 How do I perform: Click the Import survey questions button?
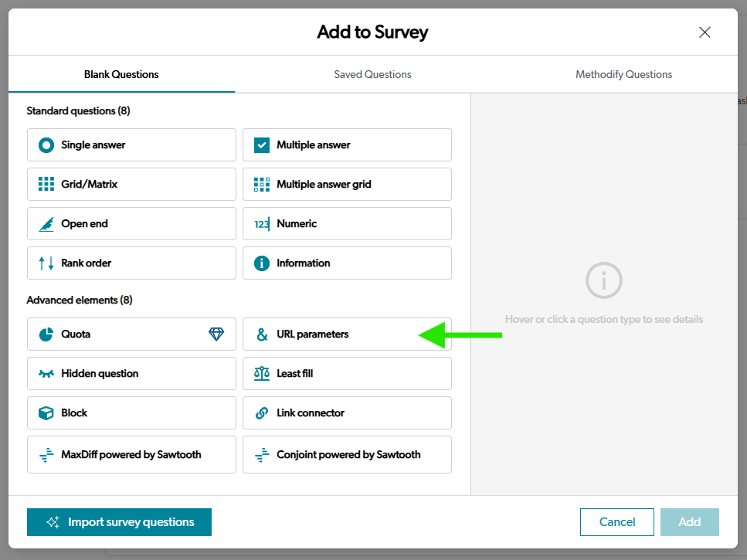[x=119, y=522]
